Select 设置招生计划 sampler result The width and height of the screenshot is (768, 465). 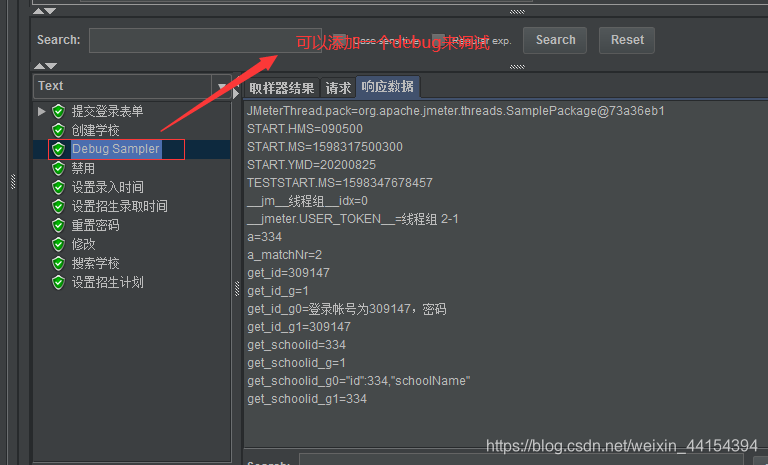click(107, 282)
